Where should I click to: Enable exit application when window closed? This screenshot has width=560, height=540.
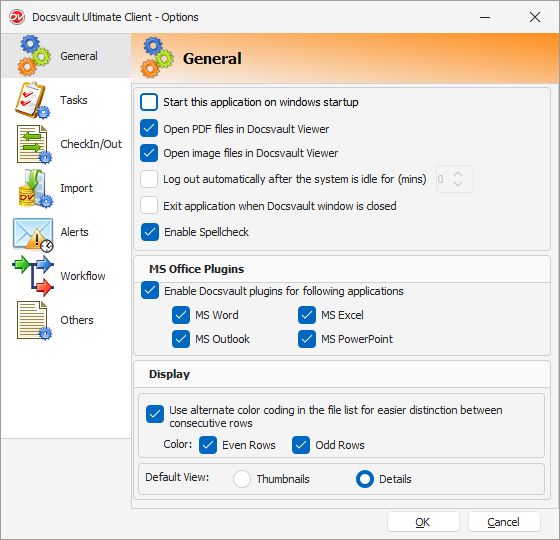(149, 206)
